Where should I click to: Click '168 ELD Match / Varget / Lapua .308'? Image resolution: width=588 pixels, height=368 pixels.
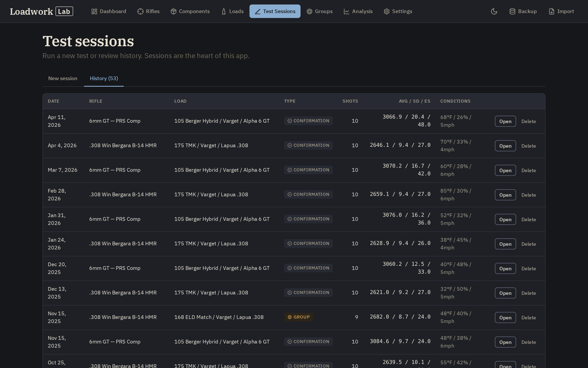219,317
